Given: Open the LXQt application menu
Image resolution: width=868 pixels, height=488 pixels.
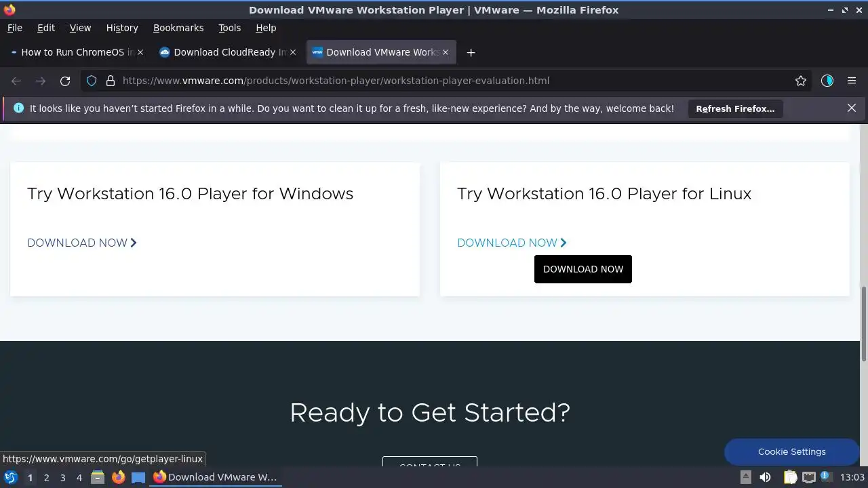Looking at the screenshot, I should point(11,477).
